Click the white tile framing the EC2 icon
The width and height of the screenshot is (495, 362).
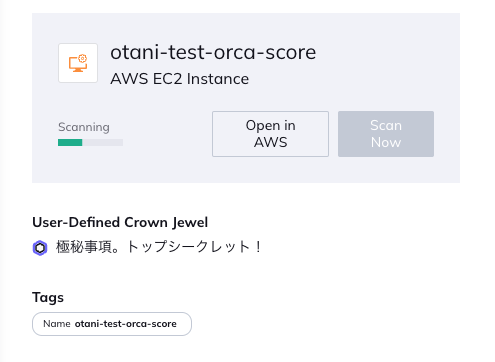[78, 63]
